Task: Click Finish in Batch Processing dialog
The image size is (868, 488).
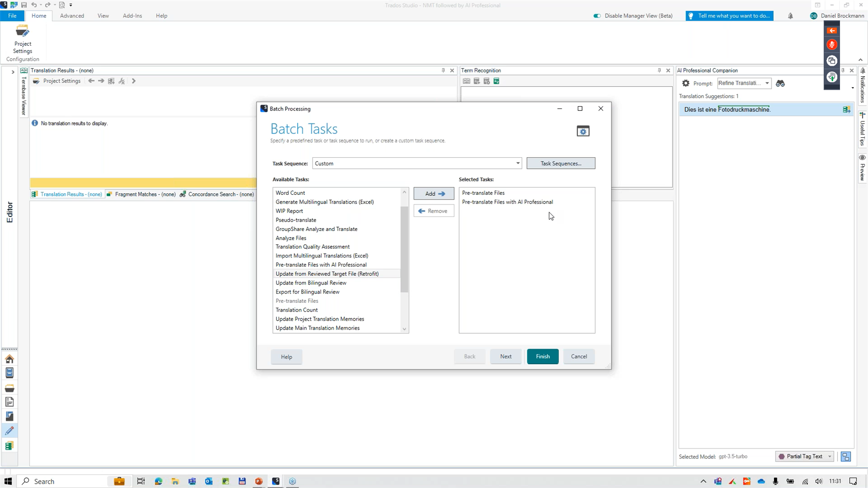Action: (542, 356)
